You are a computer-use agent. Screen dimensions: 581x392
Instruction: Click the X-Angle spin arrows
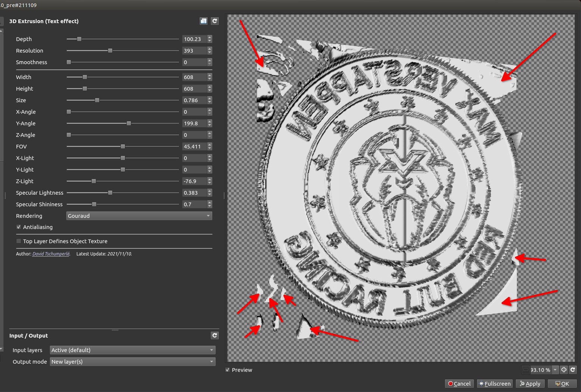coord(210,112)
